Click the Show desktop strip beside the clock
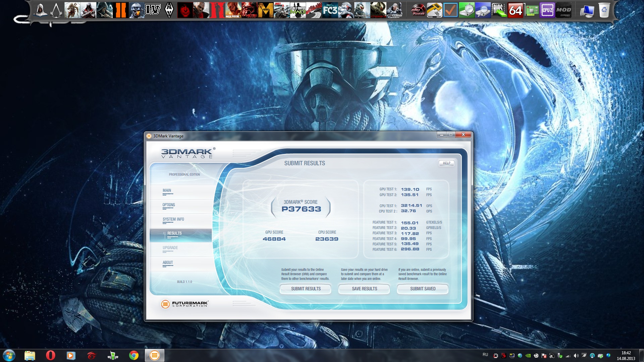Viewport: 644px width, 362px height. [641, 355]
